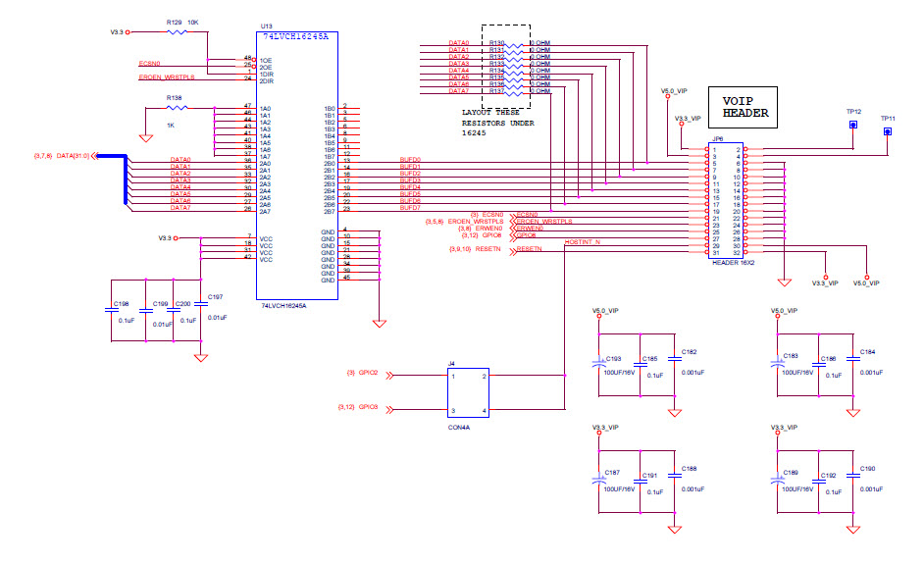The height and width of the screenshot is (563, 924).
Task: Click the C193 polarized capacitor symbol
Action: pyautogui.click(x=599, y=364)
